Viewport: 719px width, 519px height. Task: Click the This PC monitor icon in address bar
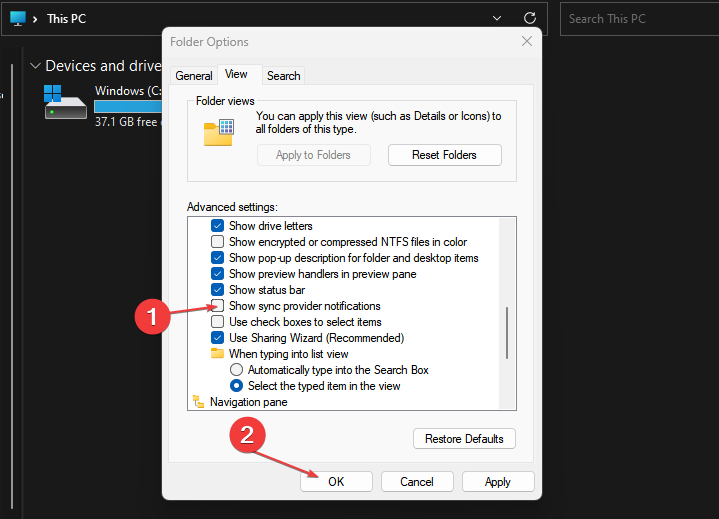(x=18, y=19)
